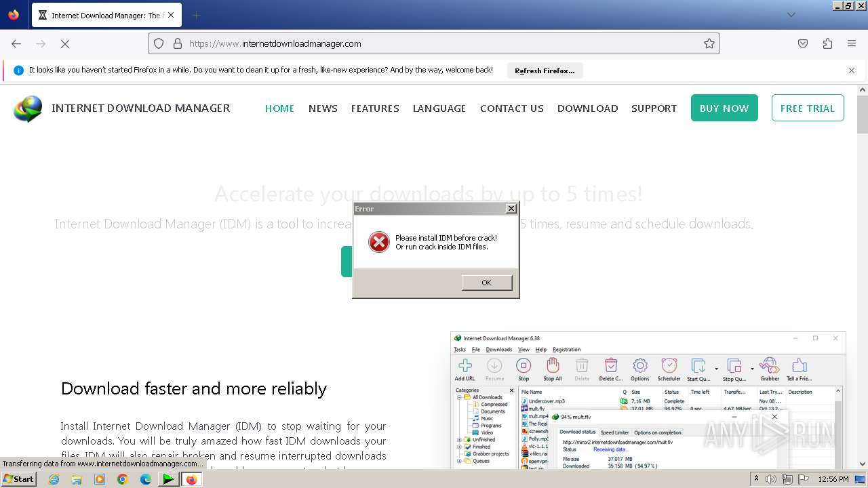Viewport: 868px width, 488px height.
Task: Switch to Firefox taskbar button
Action: coord(191,479)
